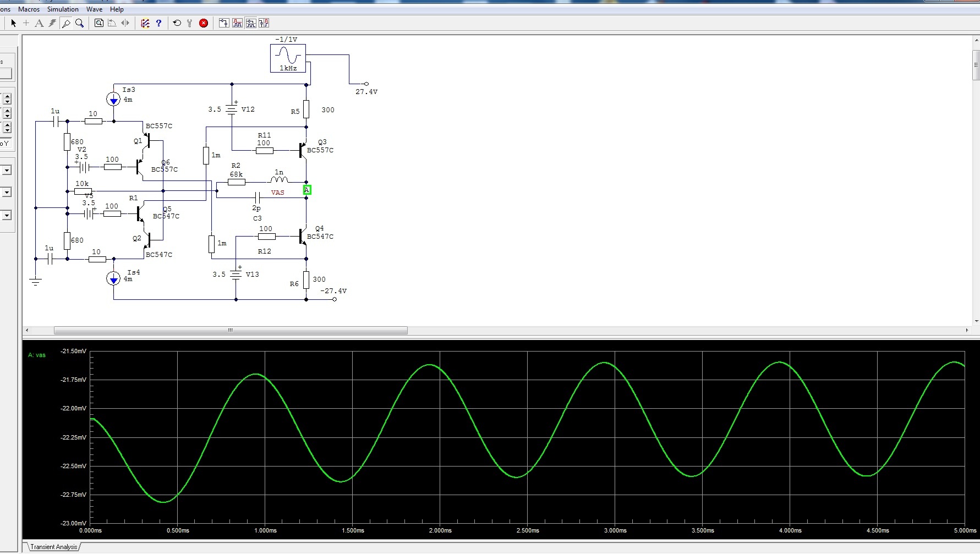Click the schematic scroll-left arrow

coord(28,330)
